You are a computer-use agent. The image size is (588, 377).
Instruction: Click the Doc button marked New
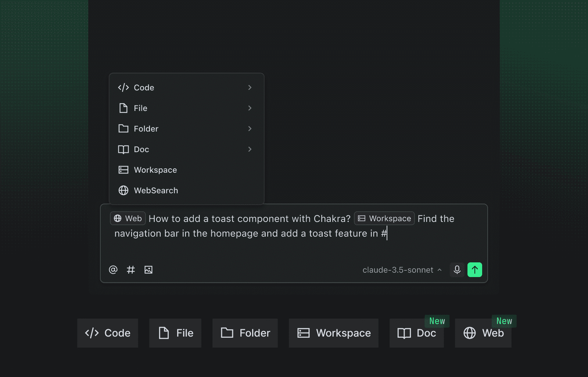tap(417, 333)
